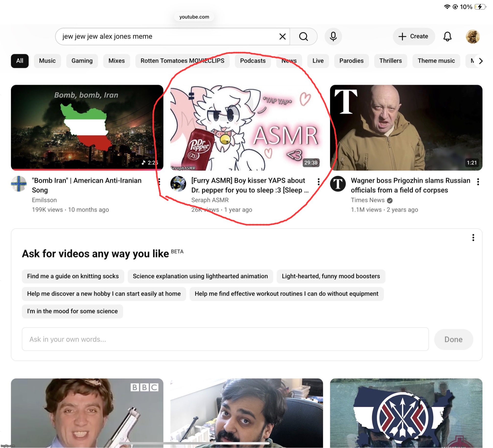The image size is (493, 448).
Task: Switch to the Music filter tab
Action: coord(47,61)
